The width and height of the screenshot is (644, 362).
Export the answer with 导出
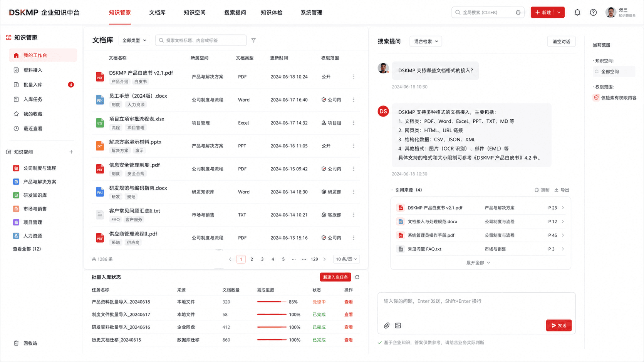562,190
